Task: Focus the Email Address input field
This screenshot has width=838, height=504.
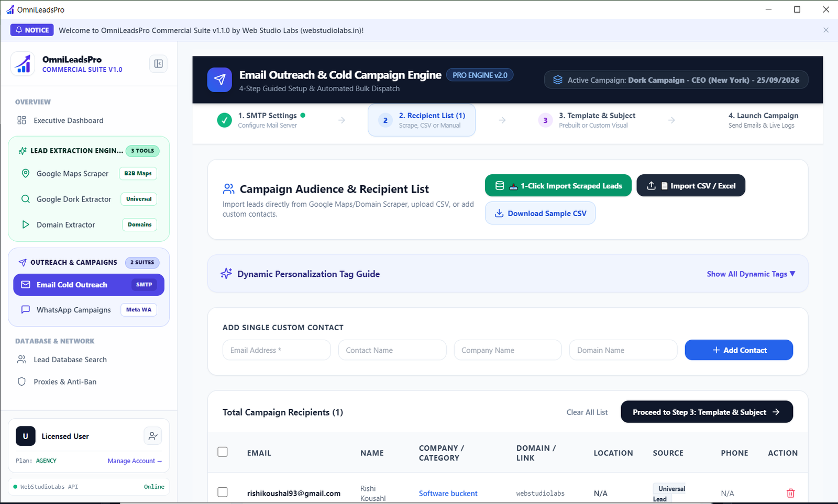Action: coord(277,350)
